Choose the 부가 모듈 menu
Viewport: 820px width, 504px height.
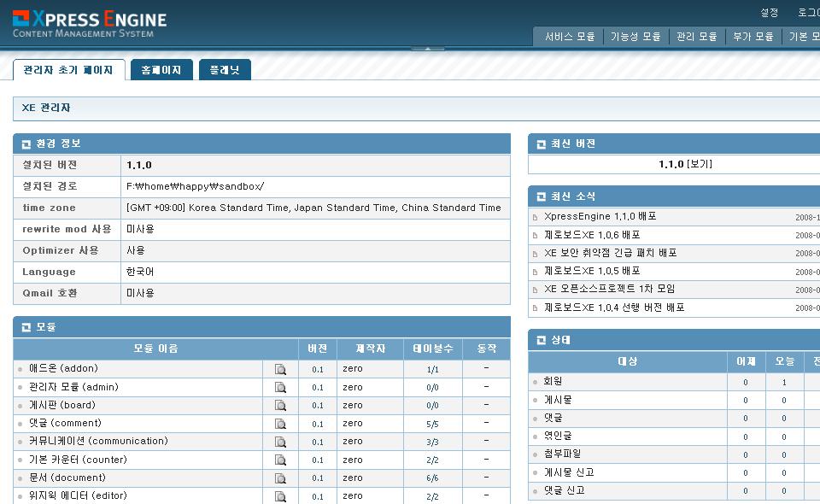(753, 37)
